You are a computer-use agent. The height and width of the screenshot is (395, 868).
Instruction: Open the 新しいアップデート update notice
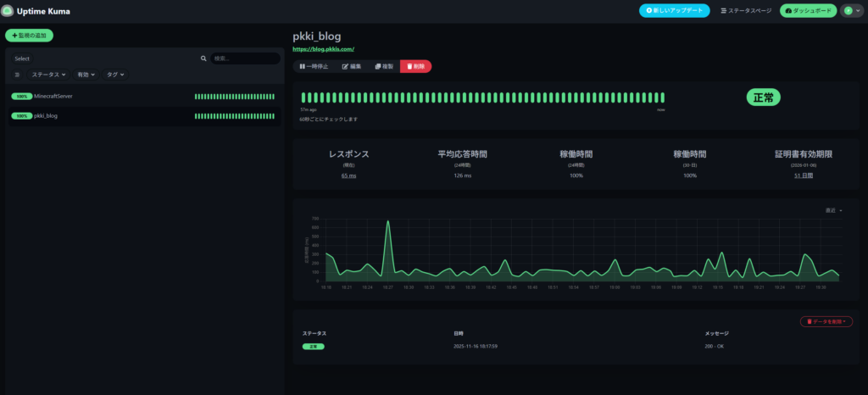pyautogui.click(x=674, y=10)
